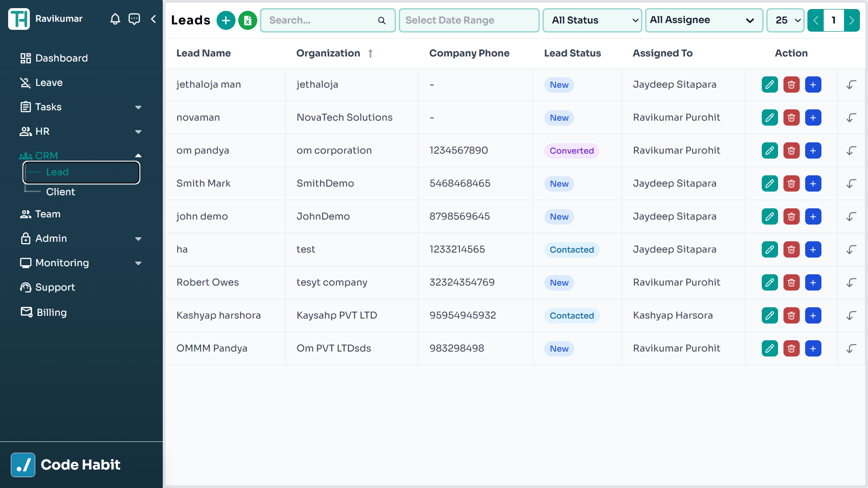
Task: Click the Converted status badge
Action: (x=572, y=151)
